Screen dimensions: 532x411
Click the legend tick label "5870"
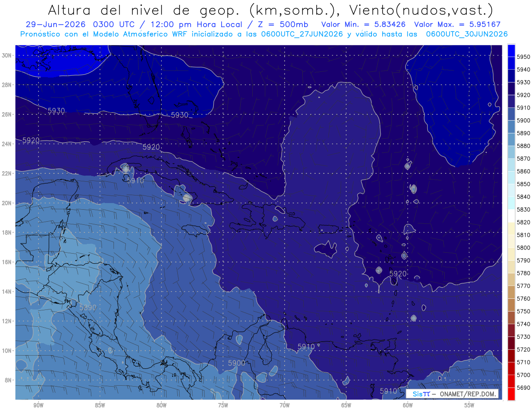click(x=524, y=158)
